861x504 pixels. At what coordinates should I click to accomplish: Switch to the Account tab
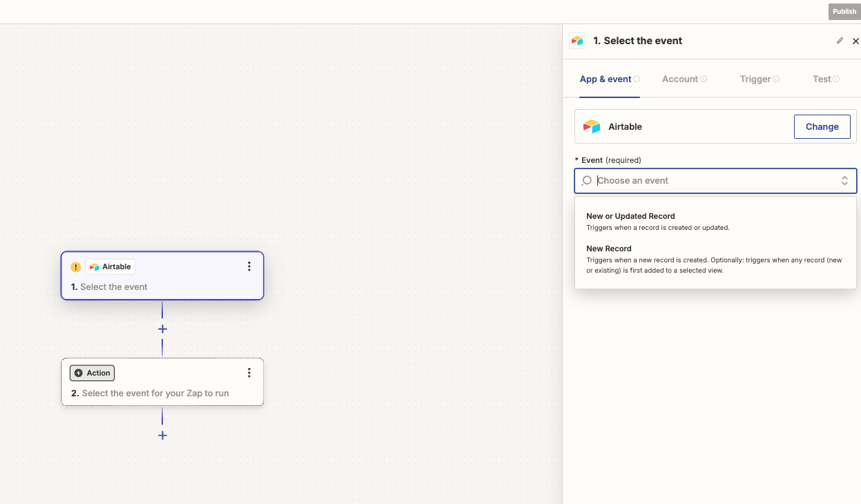click(x=680, y=79)
